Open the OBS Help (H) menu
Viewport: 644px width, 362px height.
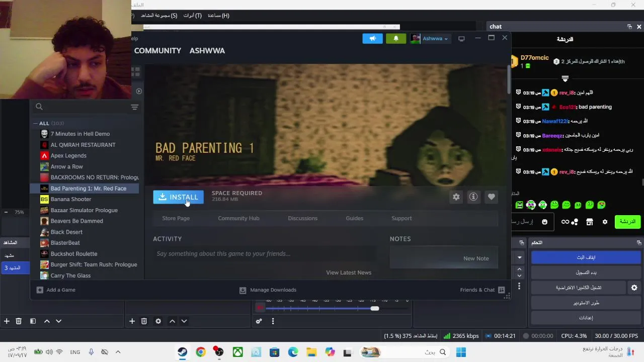pos(218,16)
